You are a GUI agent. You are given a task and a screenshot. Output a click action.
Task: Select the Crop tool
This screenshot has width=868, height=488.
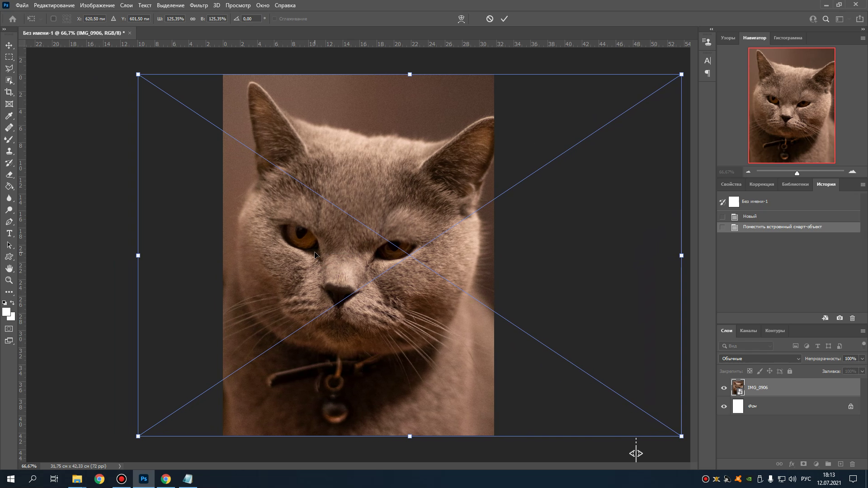pyautogui.click(x=9, y=92)
